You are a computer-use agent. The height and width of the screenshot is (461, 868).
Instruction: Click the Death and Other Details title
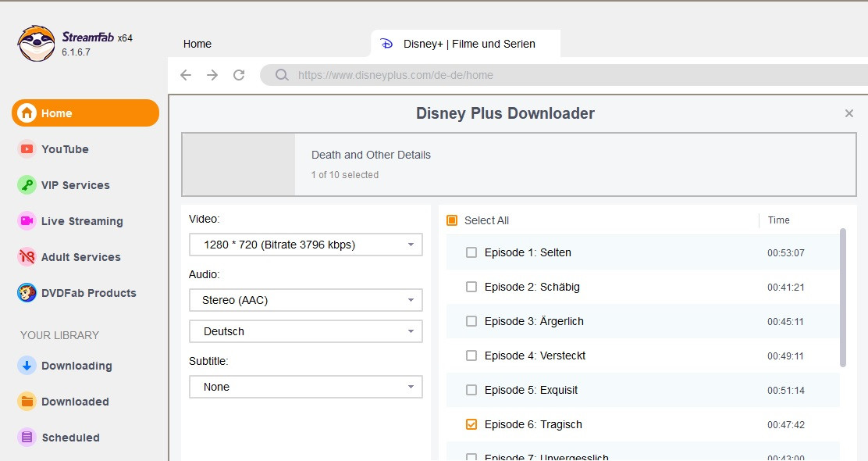click(371, 155)
